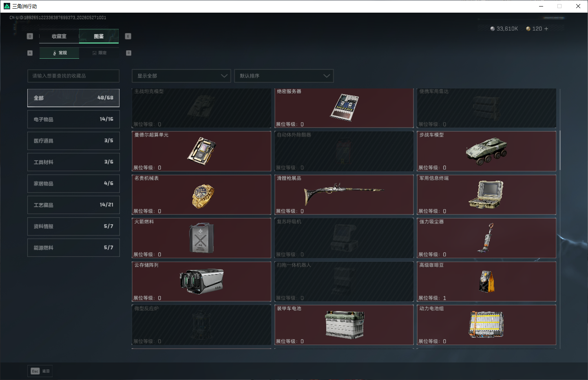Click the collection list vertical scrollbar

[560, 150]
